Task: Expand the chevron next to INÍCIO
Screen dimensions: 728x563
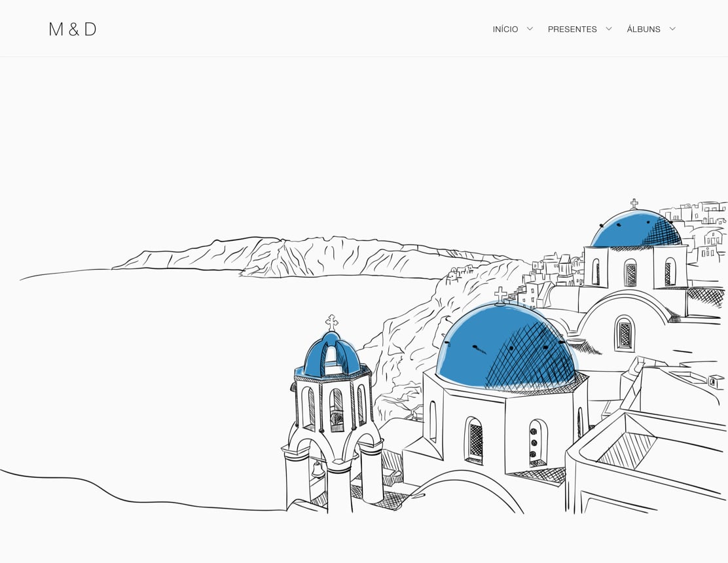Action: [530, 29]
